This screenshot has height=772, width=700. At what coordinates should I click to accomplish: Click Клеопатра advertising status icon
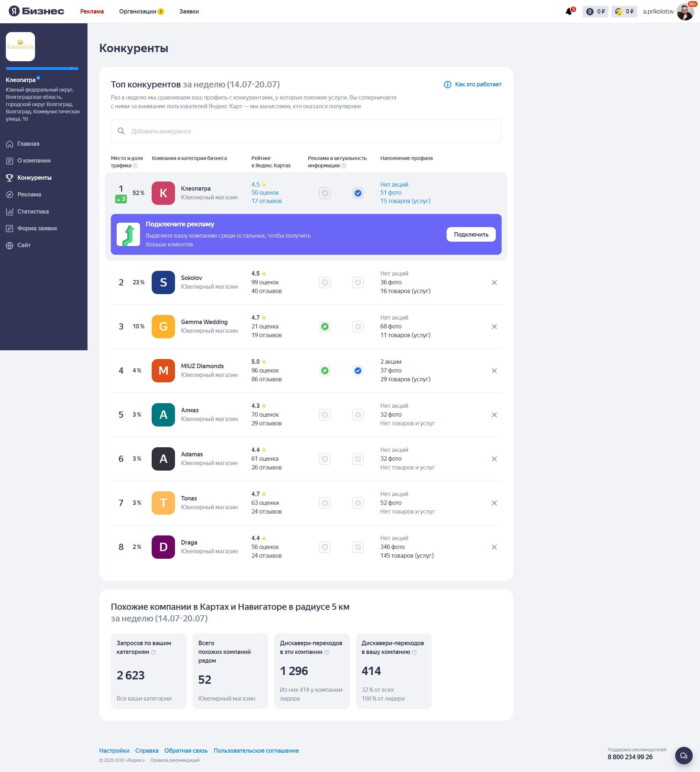(324, 193)
